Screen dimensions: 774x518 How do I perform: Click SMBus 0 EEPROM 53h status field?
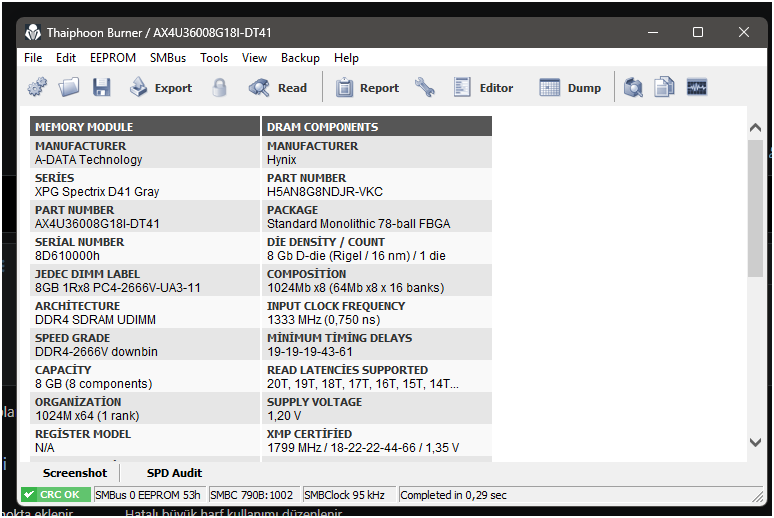click(x=149, y=495)
